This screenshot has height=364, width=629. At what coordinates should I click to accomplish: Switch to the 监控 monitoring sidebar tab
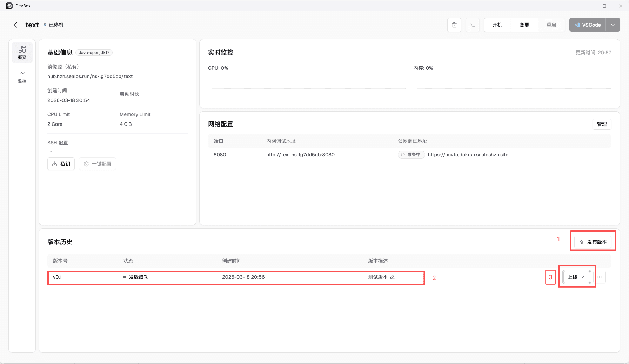coord(22,76)
